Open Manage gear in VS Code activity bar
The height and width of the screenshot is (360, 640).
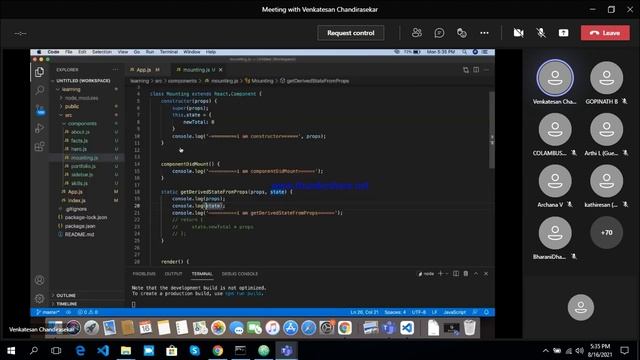coord(40,298)
